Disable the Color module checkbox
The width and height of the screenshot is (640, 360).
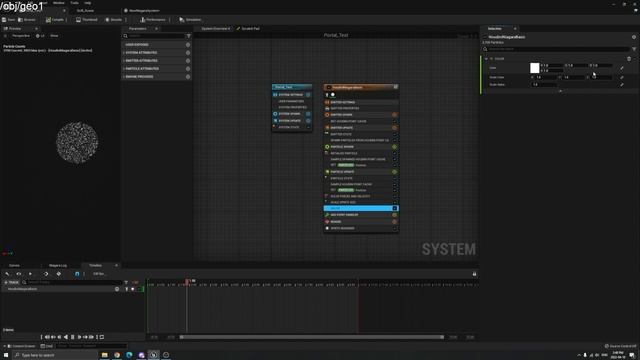[x=395, y=209]
